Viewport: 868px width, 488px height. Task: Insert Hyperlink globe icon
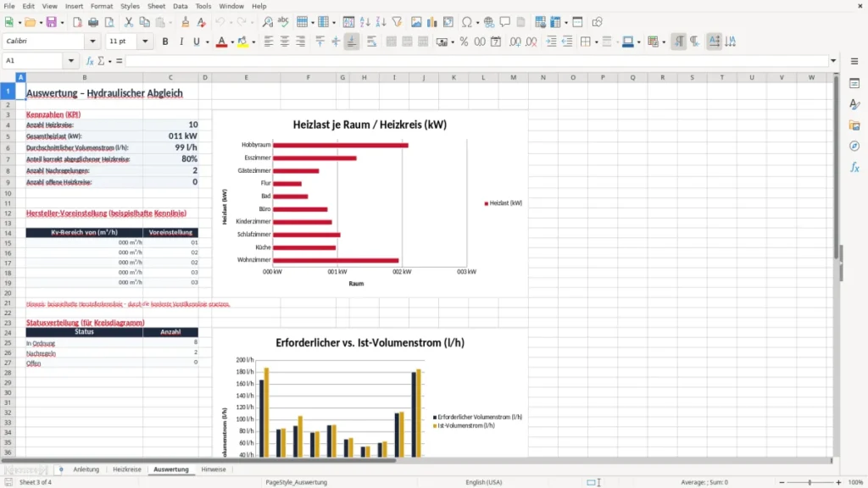tap(489, 22)
